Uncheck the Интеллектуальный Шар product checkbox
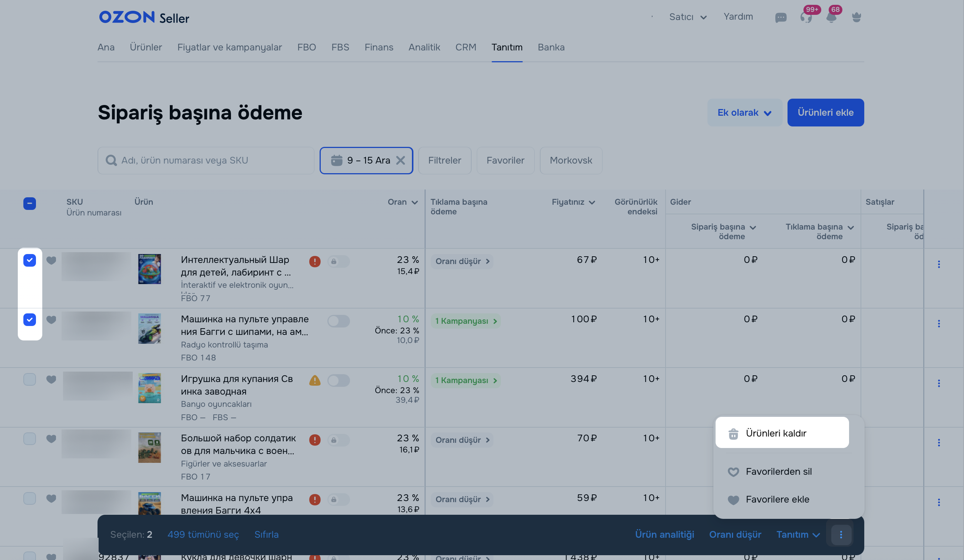Screen dimensions: 964x560 [29, 260]
